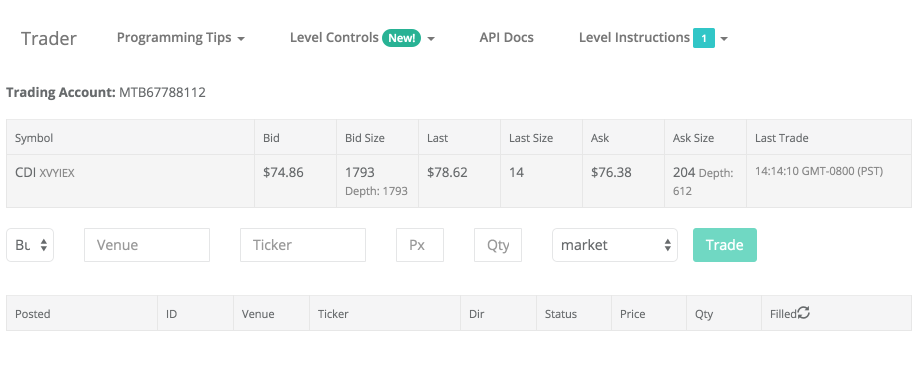This screenshot has width=915, height=374.
Task: Open the API Docs link
Action: pyautogui.click(x=507, y=38)
